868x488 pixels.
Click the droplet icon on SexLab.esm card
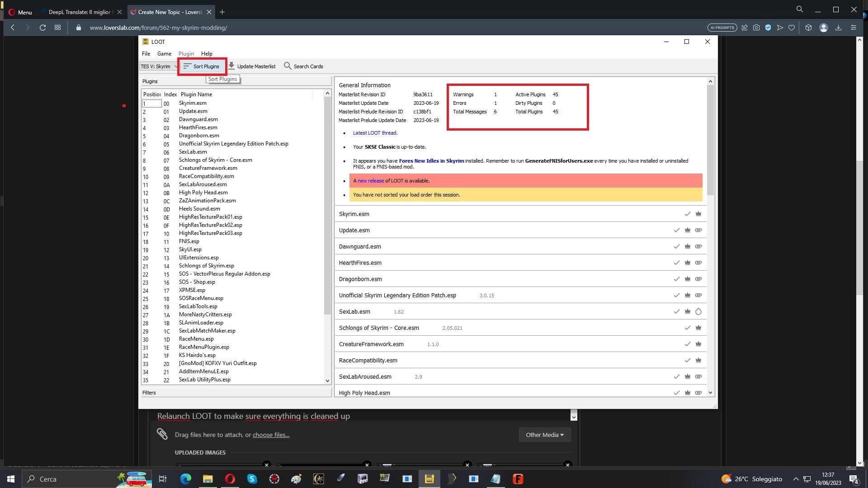698,311
